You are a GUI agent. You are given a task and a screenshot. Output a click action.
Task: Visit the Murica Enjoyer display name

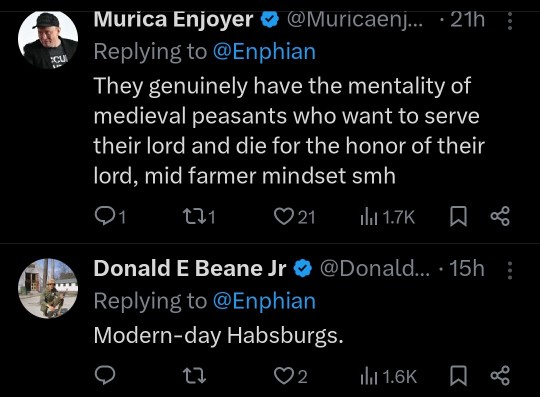pos(174,20)
